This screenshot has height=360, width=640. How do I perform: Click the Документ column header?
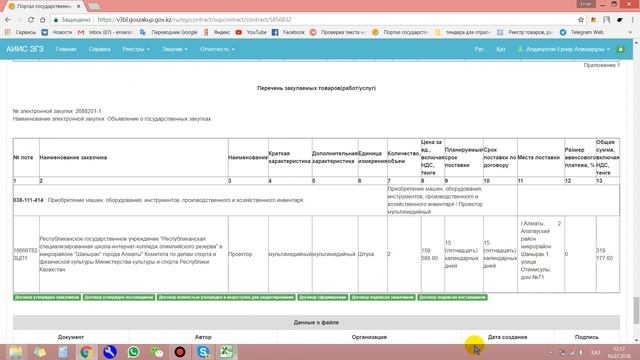click(x=71, y=337)
